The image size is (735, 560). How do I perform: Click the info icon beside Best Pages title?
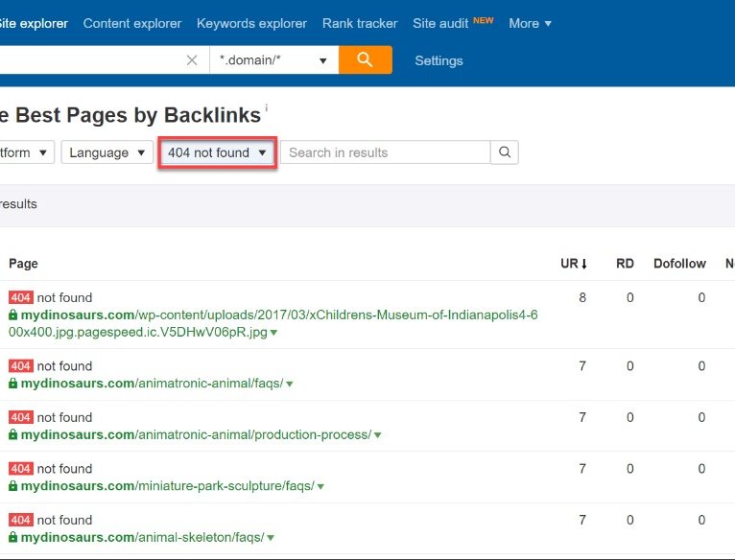coord(267,110)
